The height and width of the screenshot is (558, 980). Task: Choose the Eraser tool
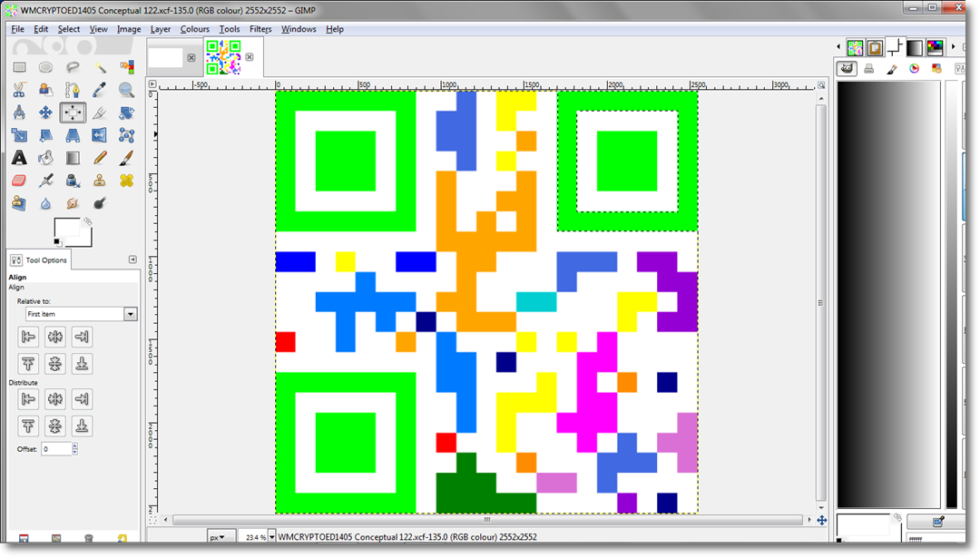19,181
